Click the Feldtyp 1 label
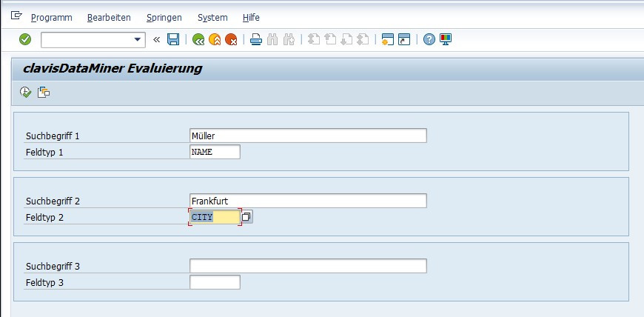The image size is (644, 317). click(x=44, y=152)
